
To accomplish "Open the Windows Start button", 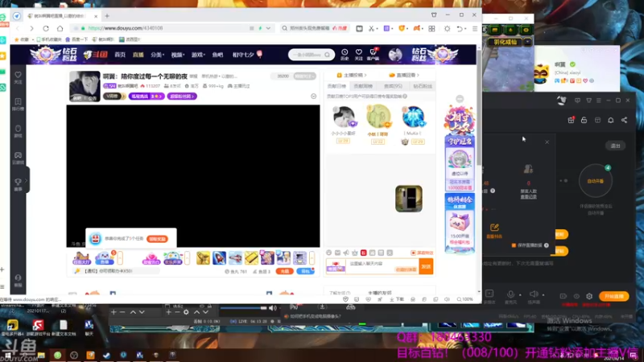I will point(8,355).
